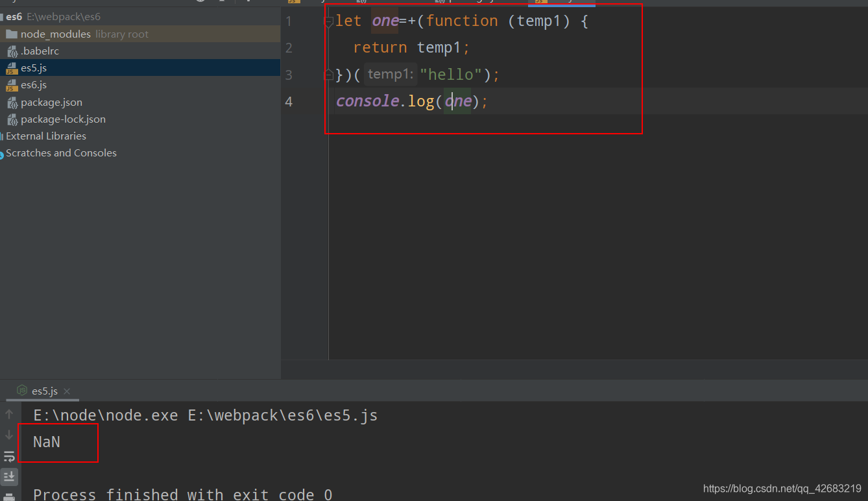Click the config file icon beside .babelrc
868x501 pixels.
click(12, 51)
